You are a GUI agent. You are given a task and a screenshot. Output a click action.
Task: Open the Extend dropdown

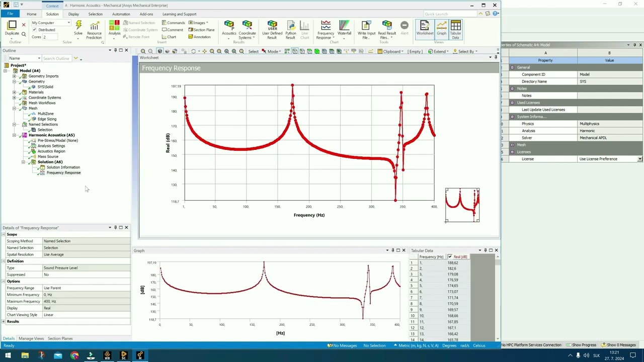coord(438,51)
